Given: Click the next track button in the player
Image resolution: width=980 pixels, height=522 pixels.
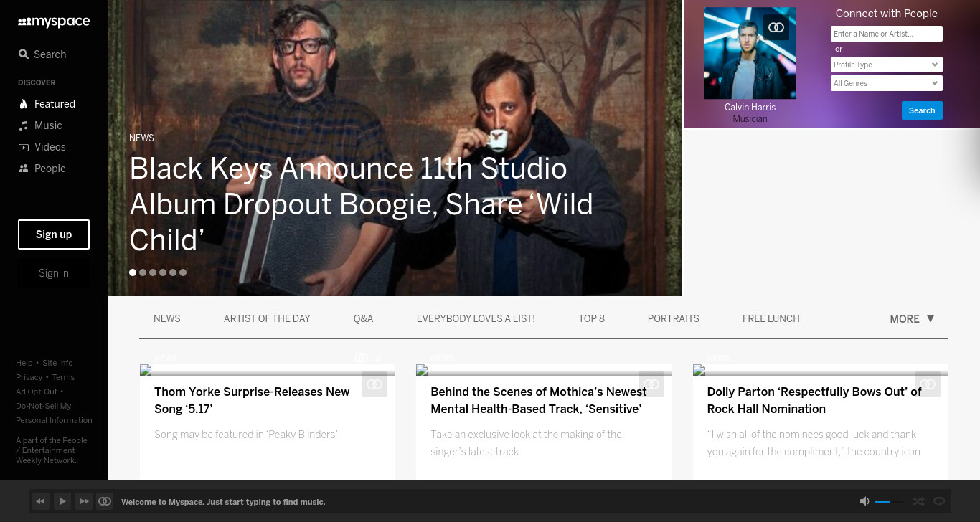Looking at the screenshot, I should coord(84,501).
